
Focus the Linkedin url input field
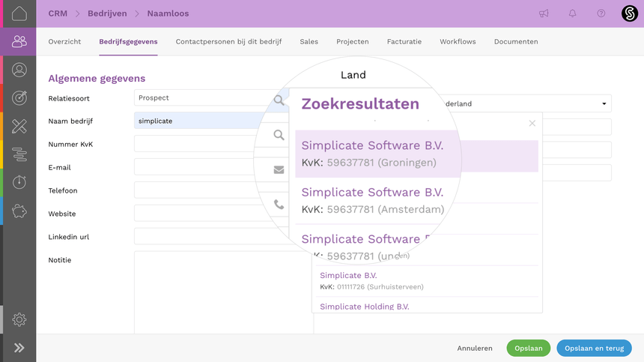click(211, 236)
